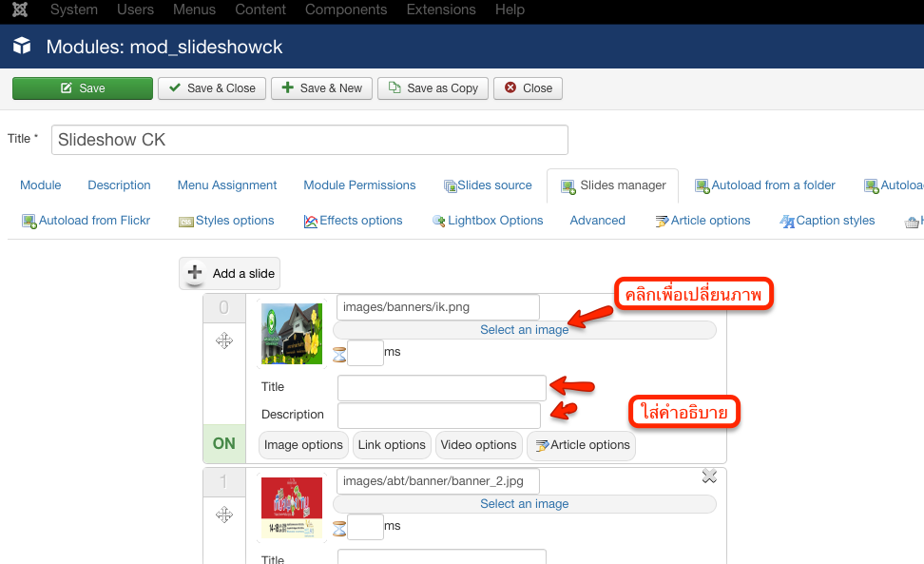
Task: Open the Extensions menu
Action: pyautogui.click(x=441, y=10)
